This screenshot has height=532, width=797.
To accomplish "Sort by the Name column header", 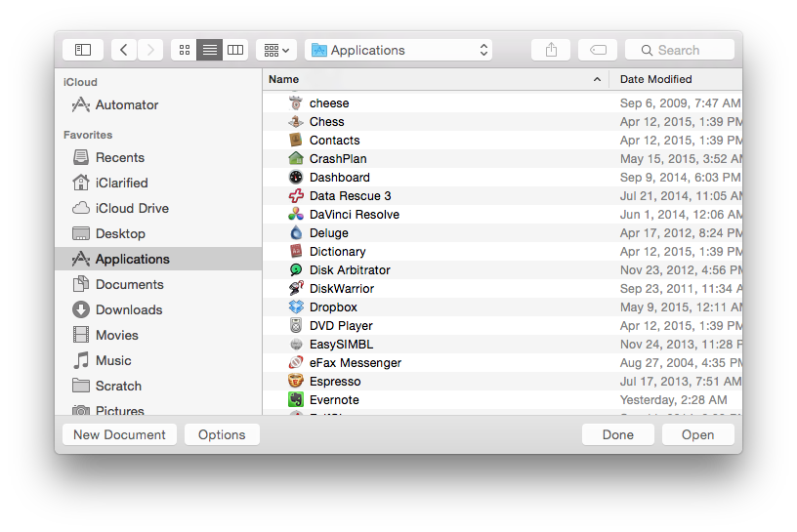I will 437,79.
